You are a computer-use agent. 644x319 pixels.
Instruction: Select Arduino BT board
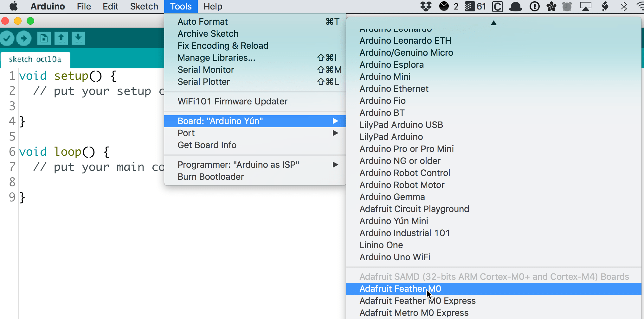494,113
